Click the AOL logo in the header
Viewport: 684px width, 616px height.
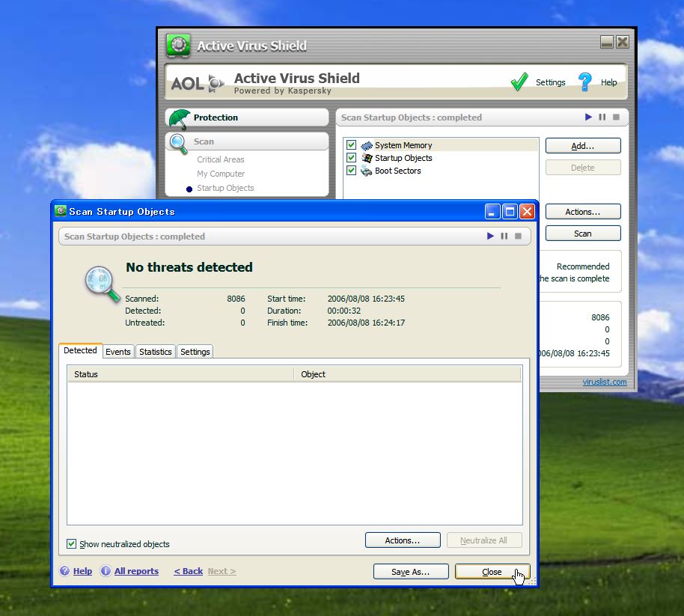197,83
